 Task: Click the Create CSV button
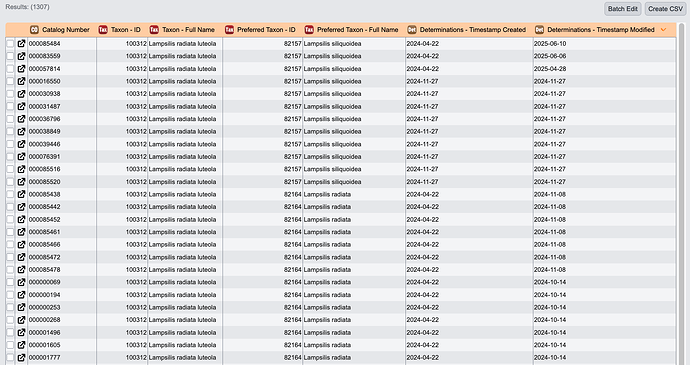tap(665, 9)
